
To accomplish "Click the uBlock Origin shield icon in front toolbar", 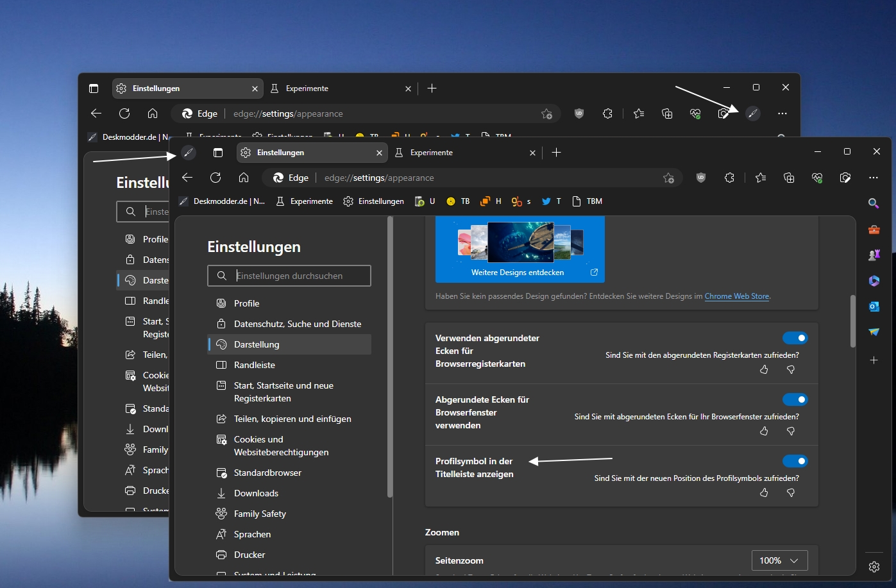I will 701,178.
